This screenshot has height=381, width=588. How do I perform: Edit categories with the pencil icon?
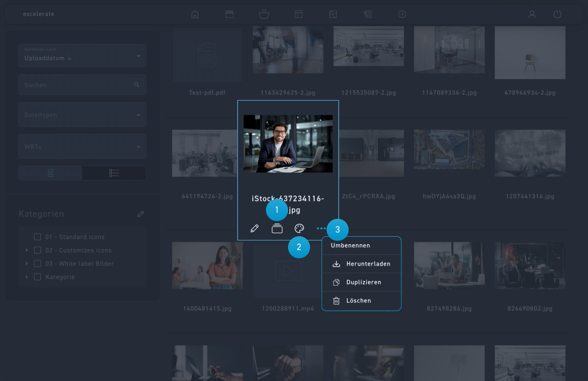tap(141, 214)
